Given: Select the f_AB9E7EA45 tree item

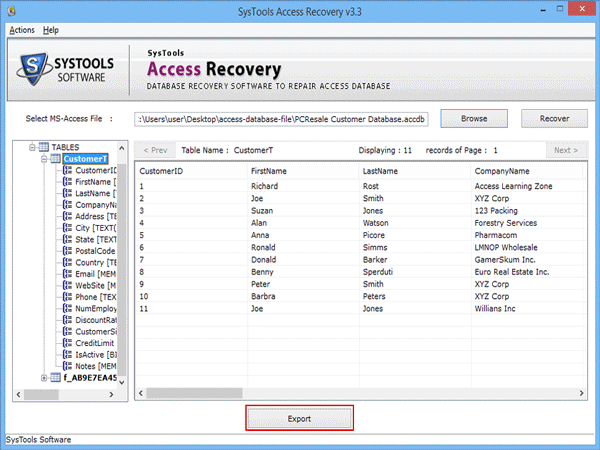Looking at the screenshot, I should tap(90, 378).
